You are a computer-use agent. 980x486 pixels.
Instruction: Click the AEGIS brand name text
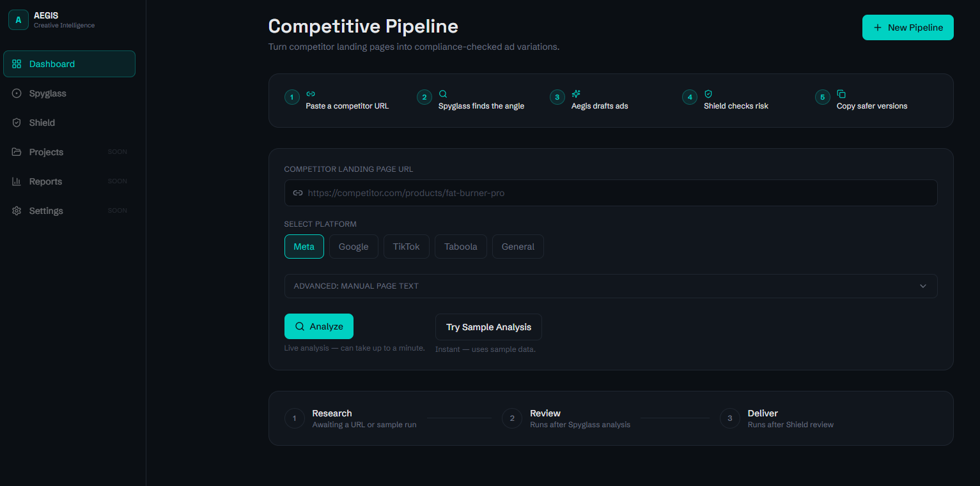click(46, 15)
